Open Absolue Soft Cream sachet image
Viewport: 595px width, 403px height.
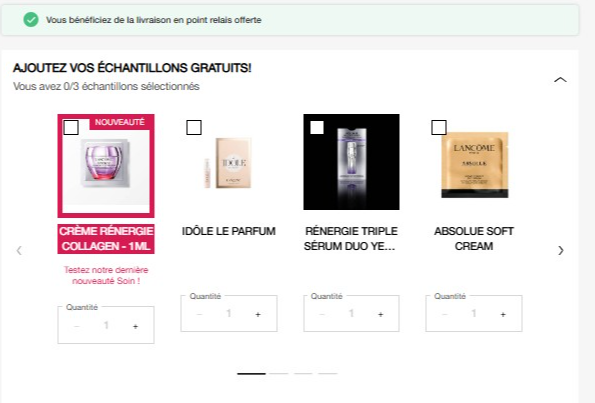point(474,165)
